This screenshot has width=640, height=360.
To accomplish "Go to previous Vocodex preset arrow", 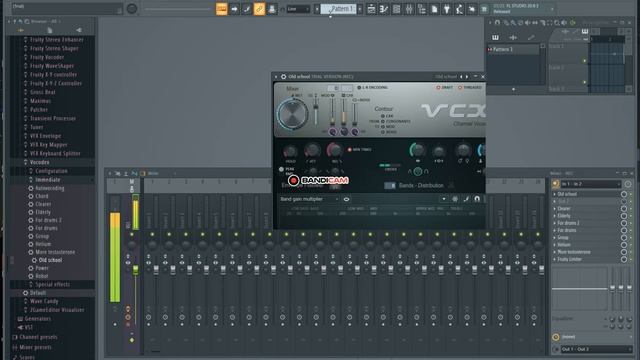I will 461,76.
